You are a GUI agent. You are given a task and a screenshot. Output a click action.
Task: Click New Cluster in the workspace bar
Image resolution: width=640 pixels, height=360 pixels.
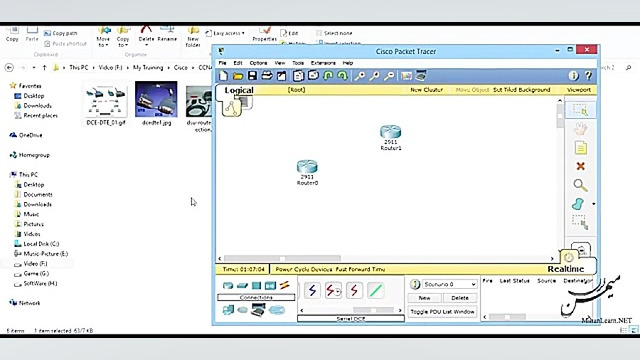(x=427, y=90)
